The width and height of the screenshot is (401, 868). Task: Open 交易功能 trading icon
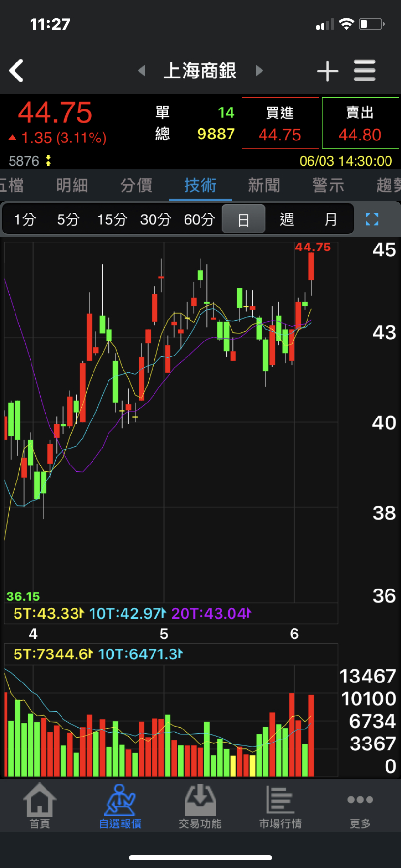point(200,806)
